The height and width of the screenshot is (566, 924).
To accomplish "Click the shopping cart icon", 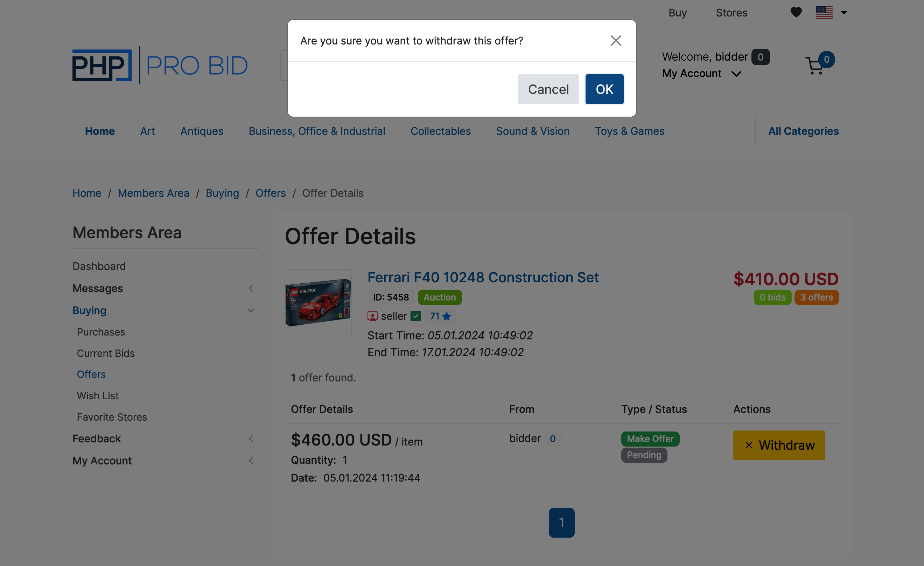I will point(814,66).
